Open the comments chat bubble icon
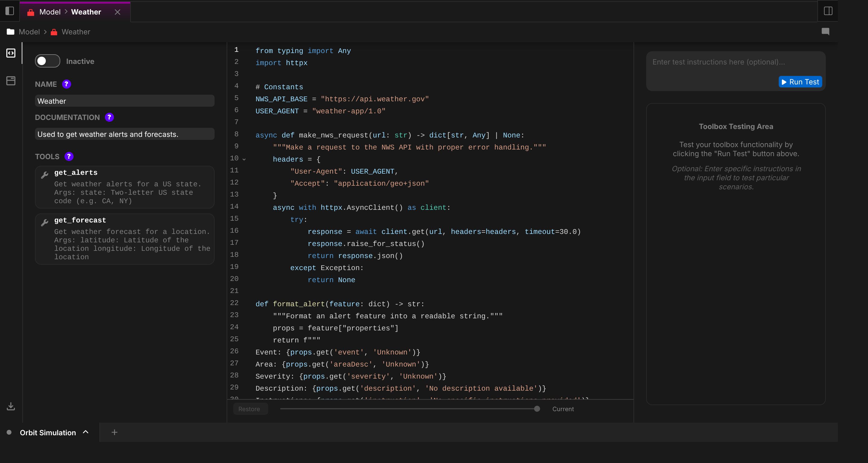The image size is (868, 463). [x=825, y=32]
